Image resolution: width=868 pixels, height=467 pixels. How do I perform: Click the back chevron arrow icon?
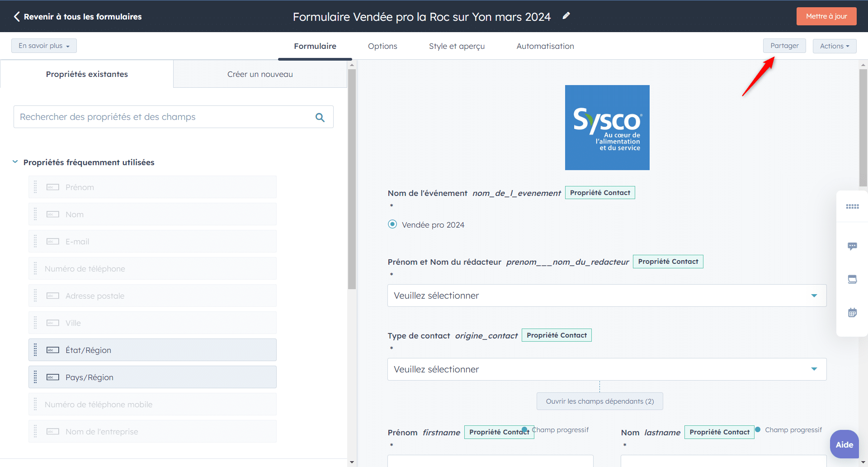(17, 17)
